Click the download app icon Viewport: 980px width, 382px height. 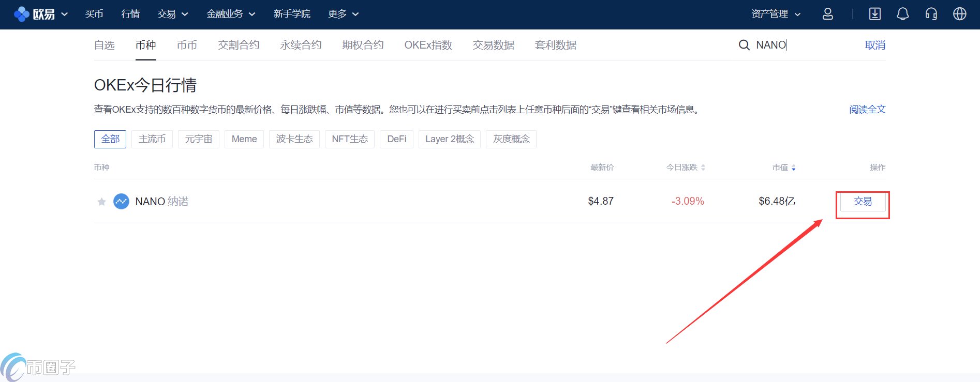click(875, 14)
